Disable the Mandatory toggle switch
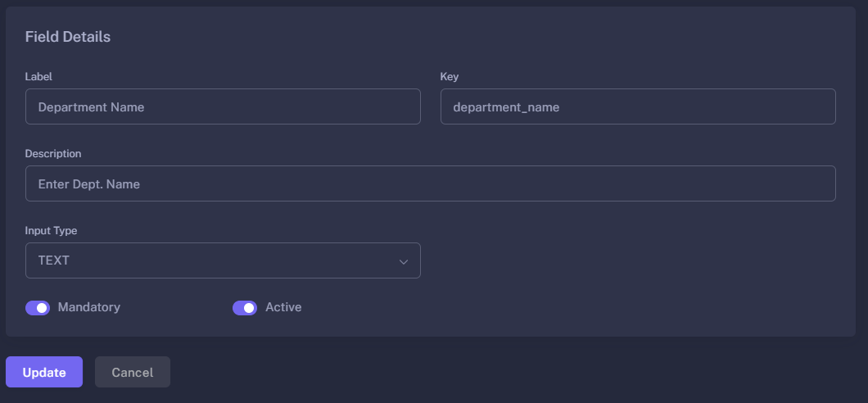868x403 pixels. (x=38, y=308)
